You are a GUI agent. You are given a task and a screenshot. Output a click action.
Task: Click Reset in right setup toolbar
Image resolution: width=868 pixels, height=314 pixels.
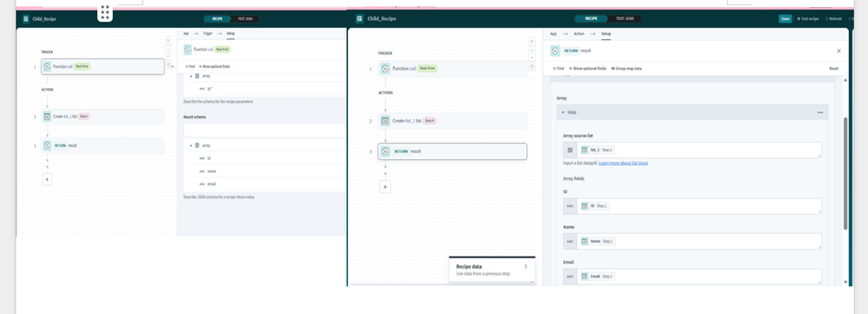834,69
